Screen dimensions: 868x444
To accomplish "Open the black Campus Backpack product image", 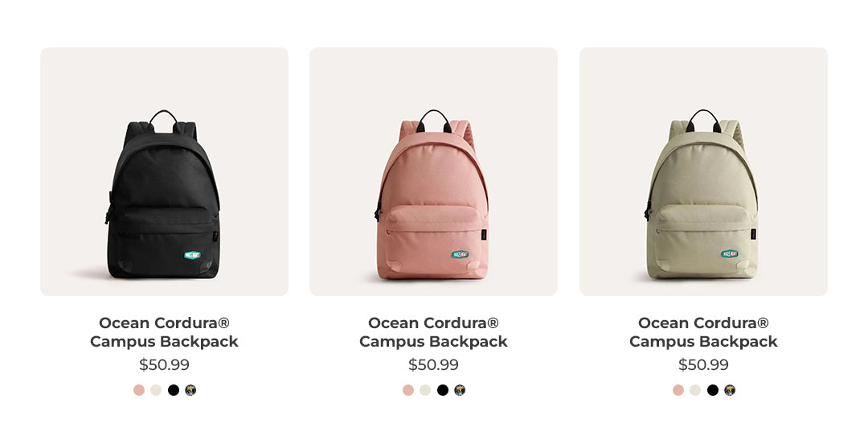I will (x=165, y=171).
